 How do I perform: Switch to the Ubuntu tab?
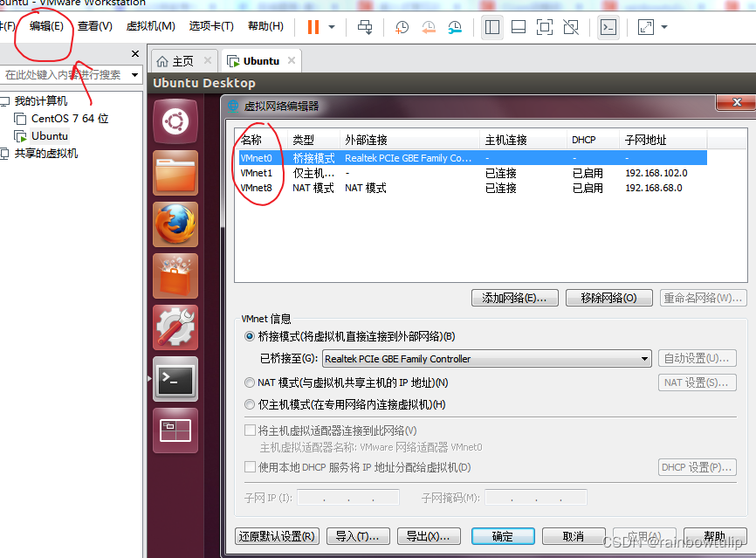254,61
